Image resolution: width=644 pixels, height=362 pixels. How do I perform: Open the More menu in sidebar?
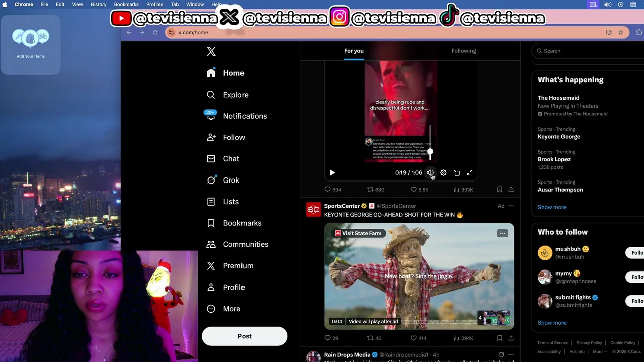point(223,309)
